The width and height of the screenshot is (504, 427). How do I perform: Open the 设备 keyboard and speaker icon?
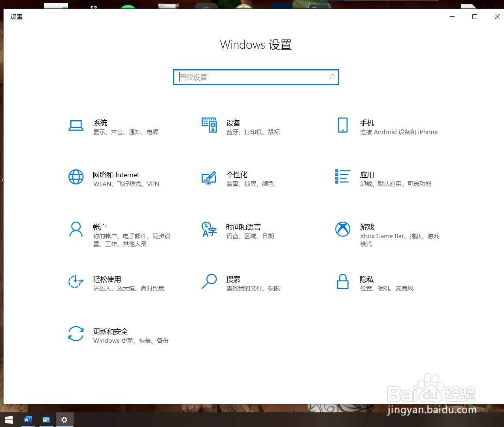coord(209,125)
